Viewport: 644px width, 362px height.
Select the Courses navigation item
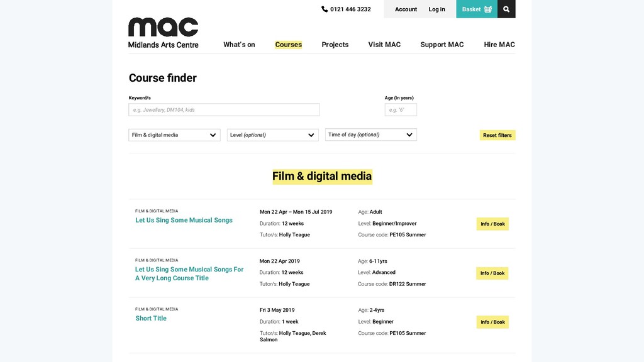[x=288, y=45]
